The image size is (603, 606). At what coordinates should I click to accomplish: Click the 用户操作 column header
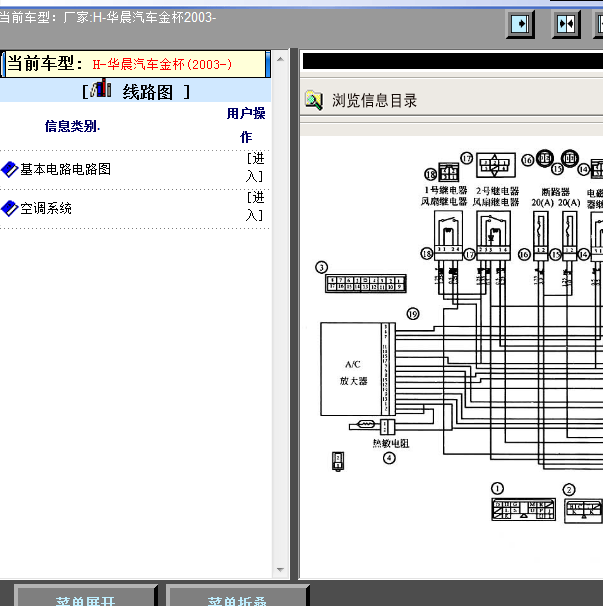pos(246,125)
